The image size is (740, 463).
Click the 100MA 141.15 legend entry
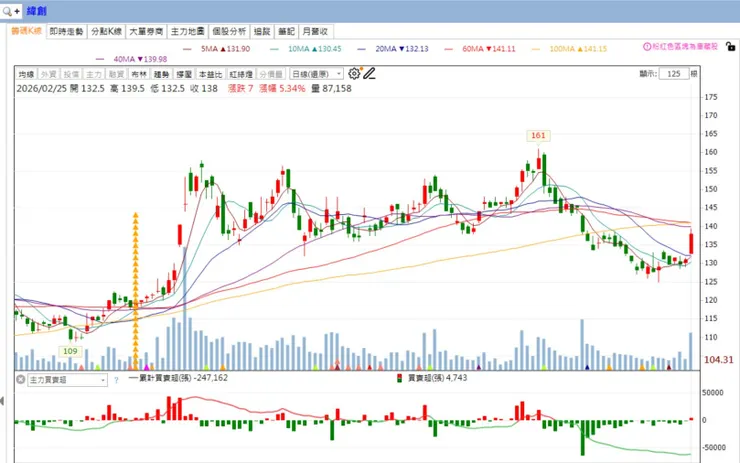(569, 49)
